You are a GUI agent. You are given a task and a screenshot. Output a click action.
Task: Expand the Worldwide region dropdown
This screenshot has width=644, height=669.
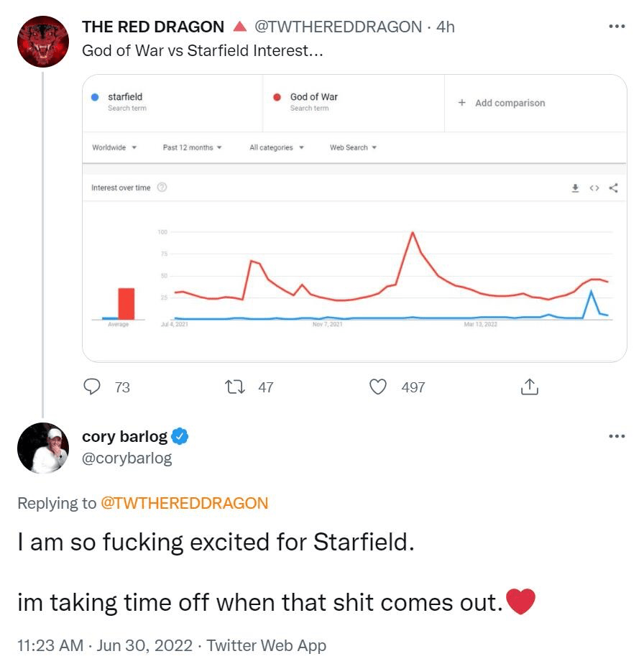[114, 147]
